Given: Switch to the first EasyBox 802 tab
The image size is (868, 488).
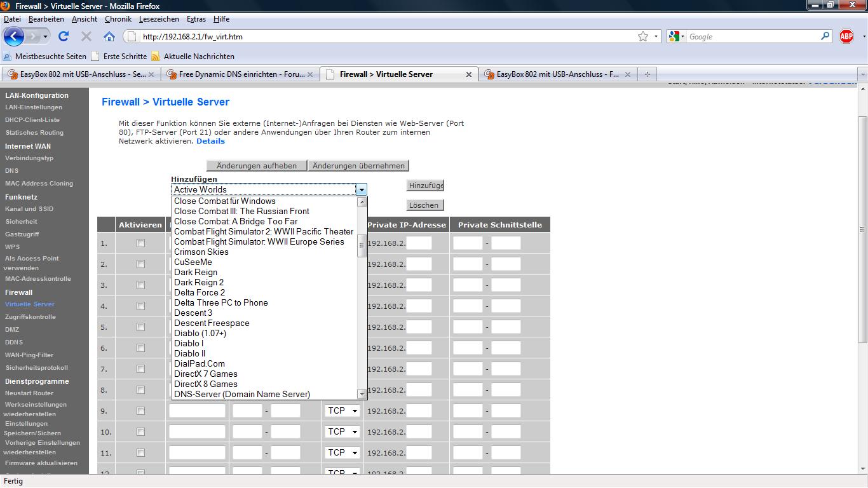Looking at the screenshot, I should click(81, 74).
